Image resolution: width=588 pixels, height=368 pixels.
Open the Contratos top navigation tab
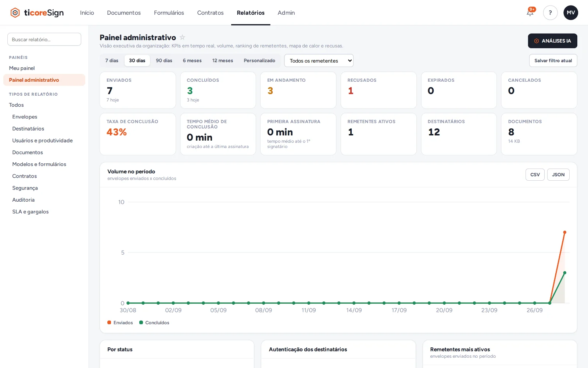(210, 13)
